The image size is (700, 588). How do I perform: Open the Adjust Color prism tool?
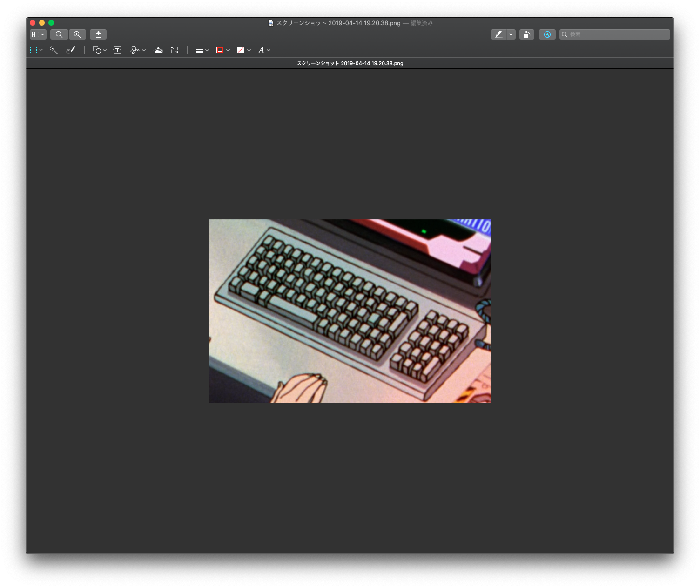(x=158, y=50)
